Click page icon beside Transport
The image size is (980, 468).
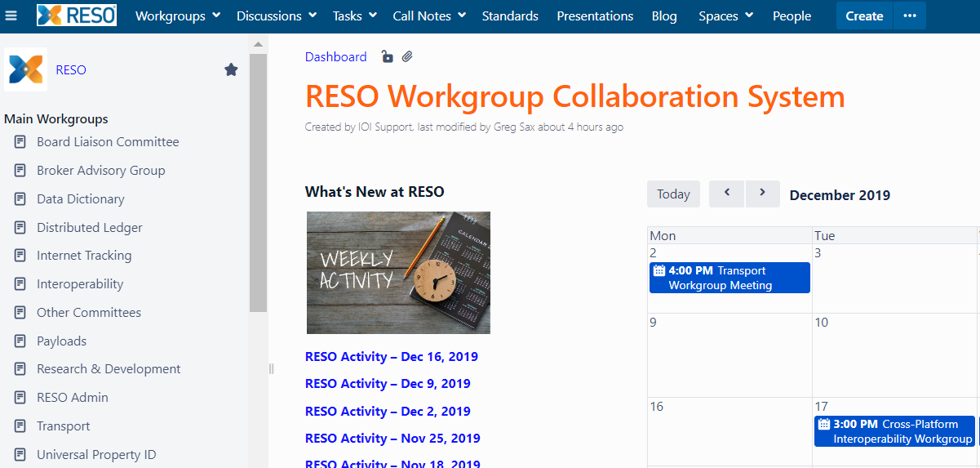click(20, 426)
